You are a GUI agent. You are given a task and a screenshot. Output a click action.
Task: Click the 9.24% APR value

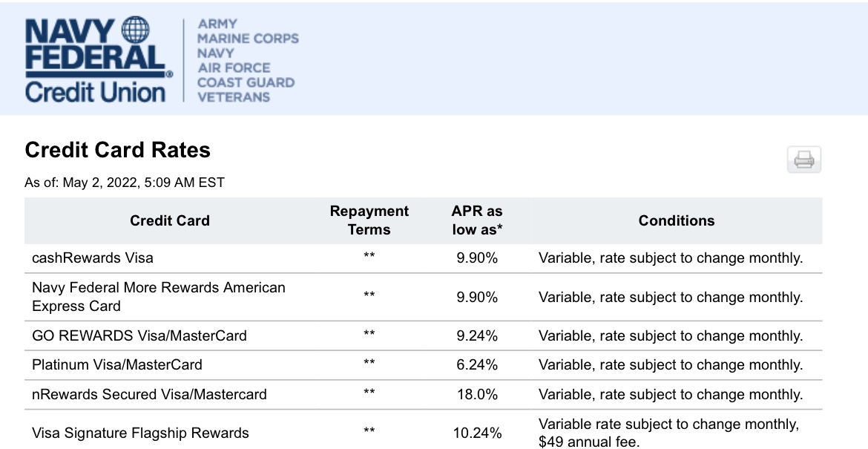[479, 334]
